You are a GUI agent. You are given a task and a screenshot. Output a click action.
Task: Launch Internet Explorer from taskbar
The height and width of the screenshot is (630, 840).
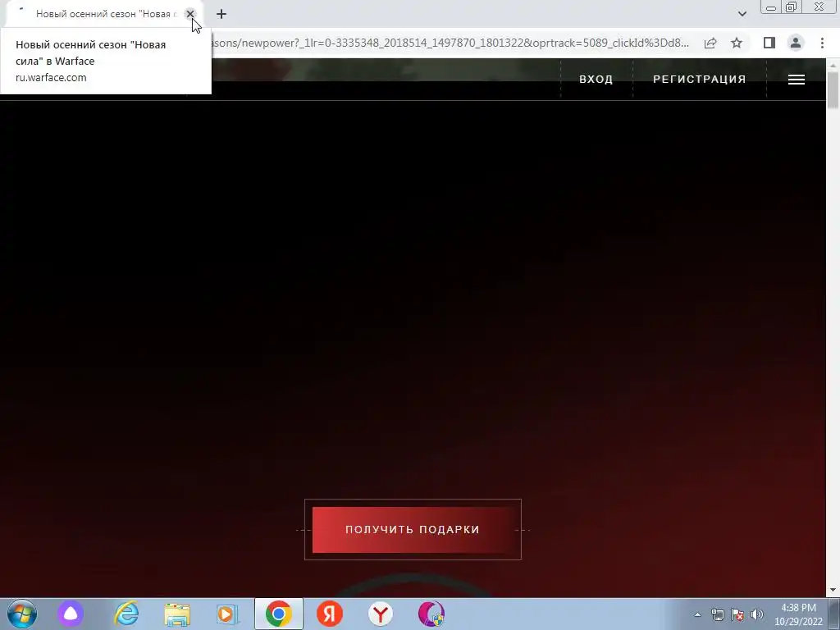coord(126,614)
